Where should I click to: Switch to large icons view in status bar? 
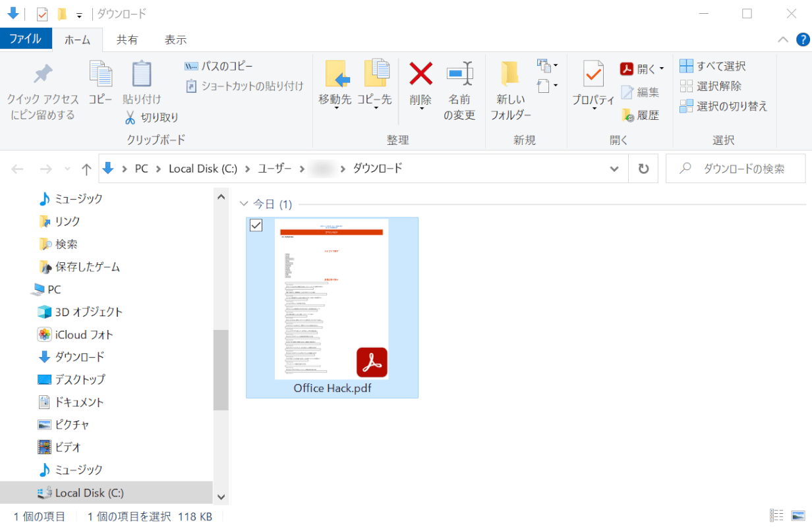(x=798, y=516)
